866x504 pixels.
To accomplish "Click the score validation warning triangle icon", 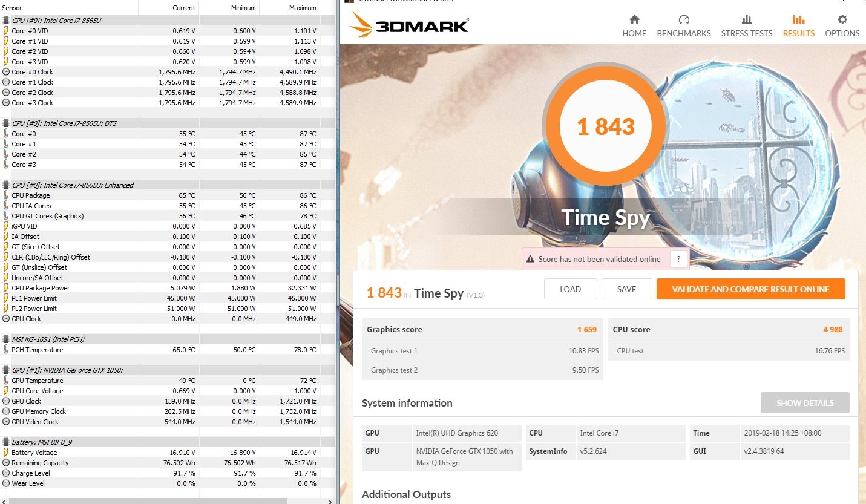I will (531, 259).
